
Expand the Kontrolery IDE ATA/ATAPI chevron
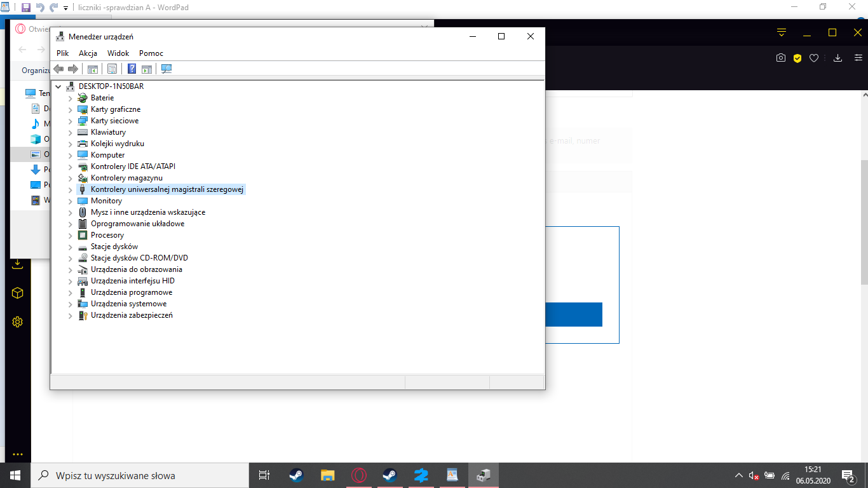pos(71,166)
